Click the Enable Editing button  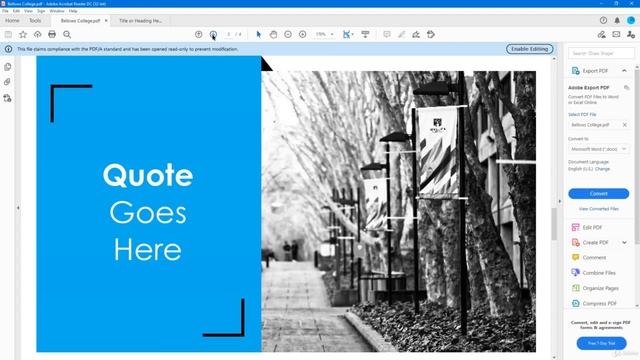[x=529, y=49]
